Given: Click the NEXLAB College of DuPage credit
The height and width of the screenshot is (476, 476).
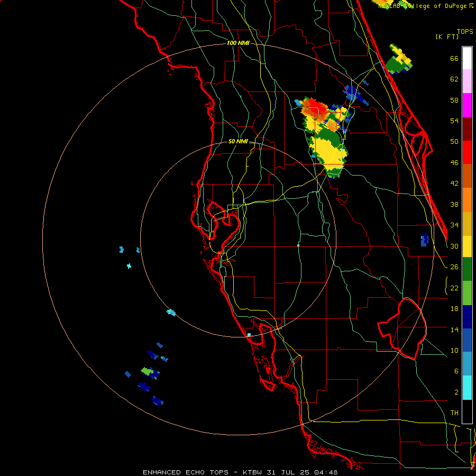Looking at the screenshot, I should (x=425, y=6).
